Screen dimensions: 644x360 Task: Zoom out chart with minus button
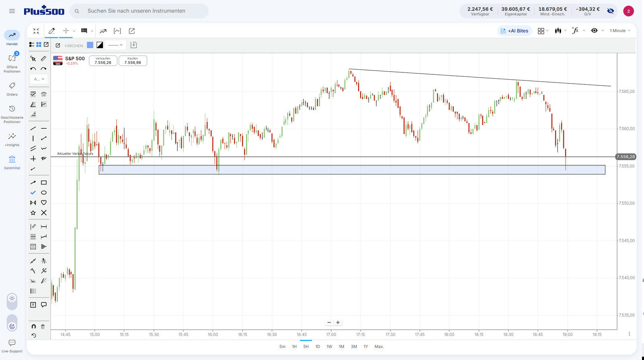pos(329,322)
